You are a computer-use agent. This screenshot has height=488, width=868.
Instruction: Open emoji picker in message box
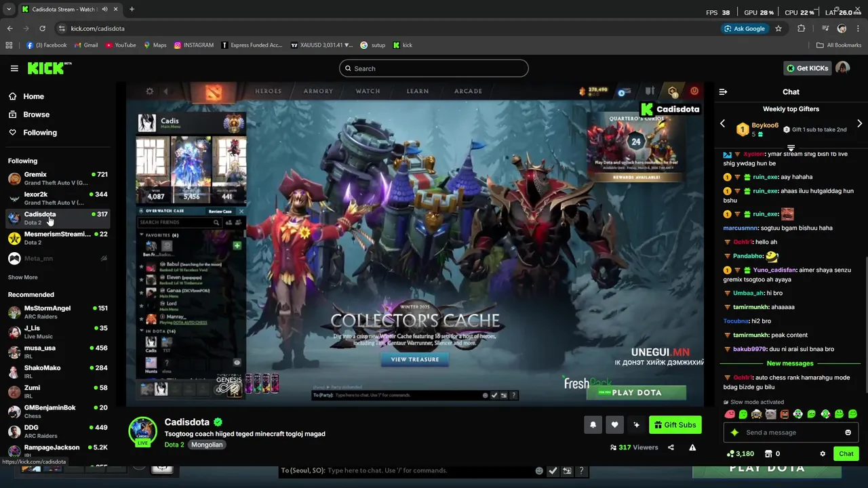[x=848, y=432]
